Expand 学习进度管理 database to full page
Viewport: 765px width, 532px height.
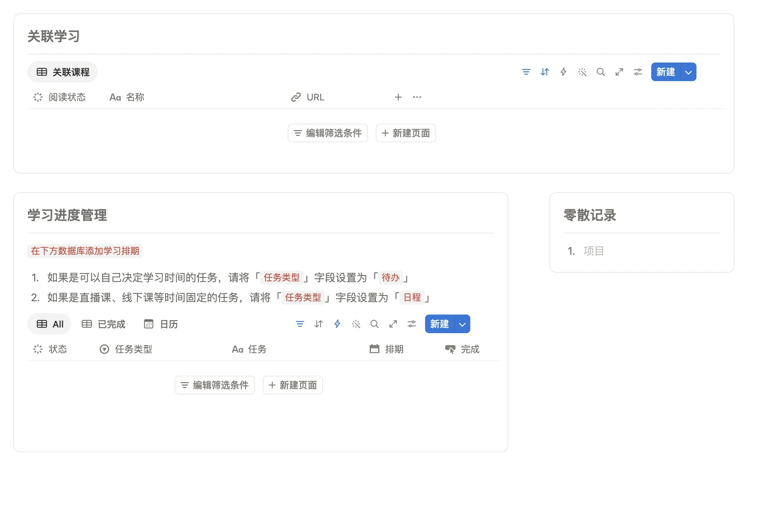click(393, 324)
